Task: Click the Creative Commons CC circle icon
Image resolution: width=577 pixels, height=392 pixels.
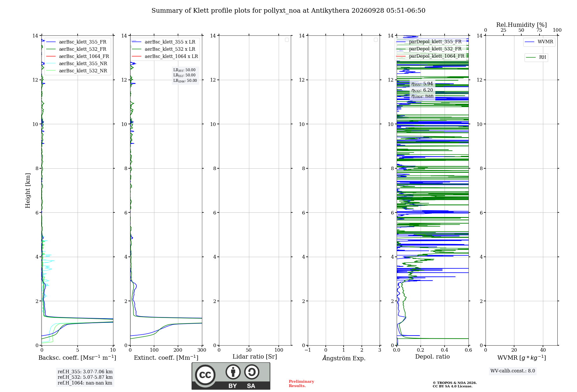Action: [205, 375]
